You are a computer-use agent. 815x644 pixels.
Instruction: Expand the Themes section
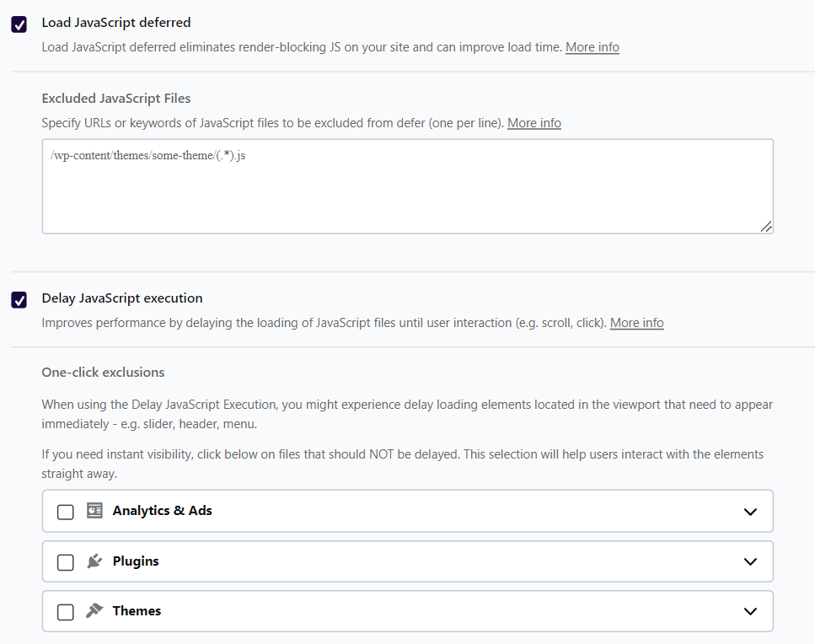(750, 610)
